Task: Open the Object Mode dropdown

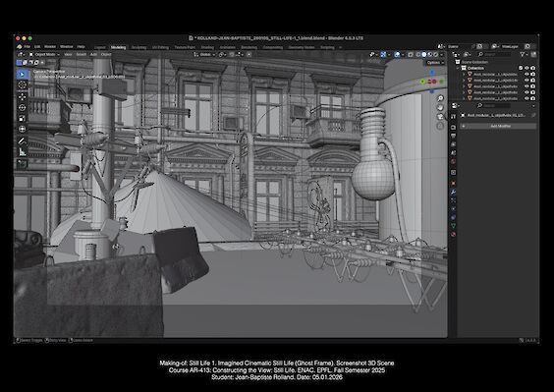Action: coord(44,54)
